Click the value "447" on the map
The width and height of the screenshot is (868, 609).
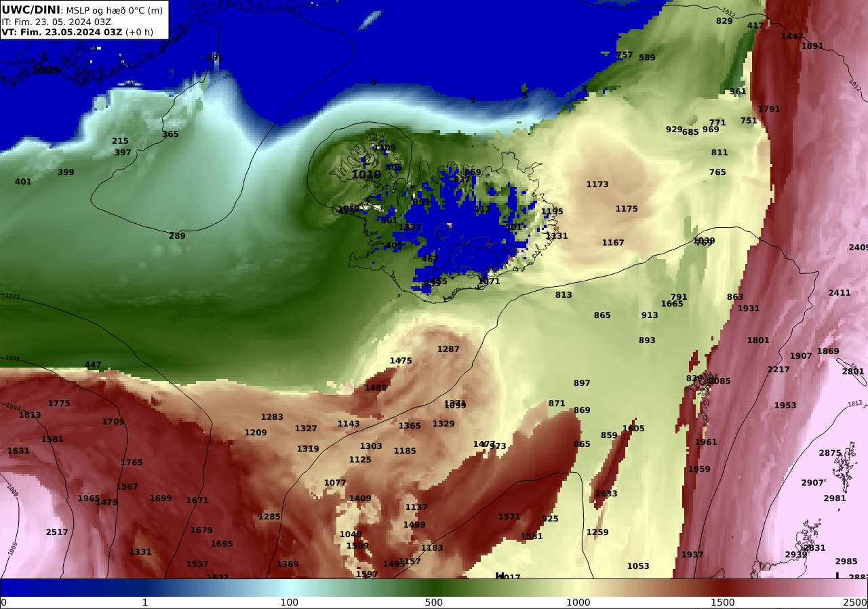tap(93, 365)
